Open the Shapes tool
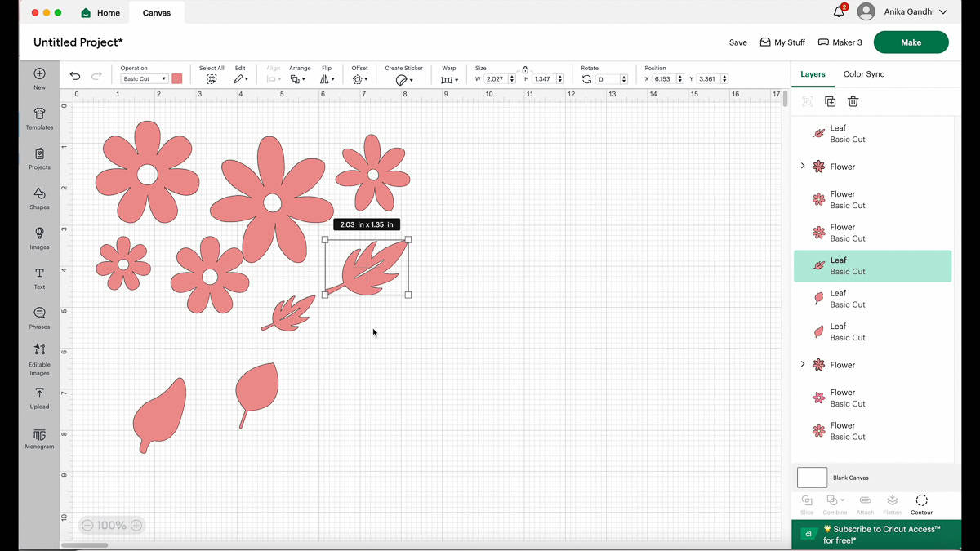This screenshot has width=980, height=551. pyautogui.click(x=39, y=193)
